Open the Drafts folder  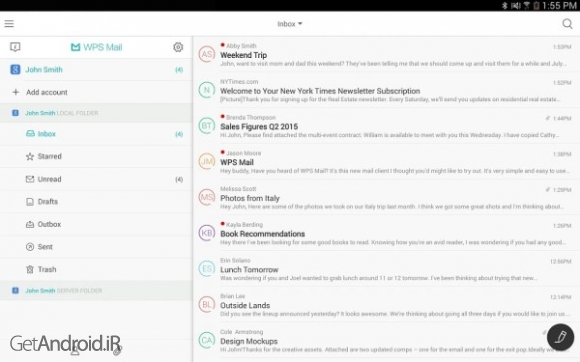(x=96, y=202)
